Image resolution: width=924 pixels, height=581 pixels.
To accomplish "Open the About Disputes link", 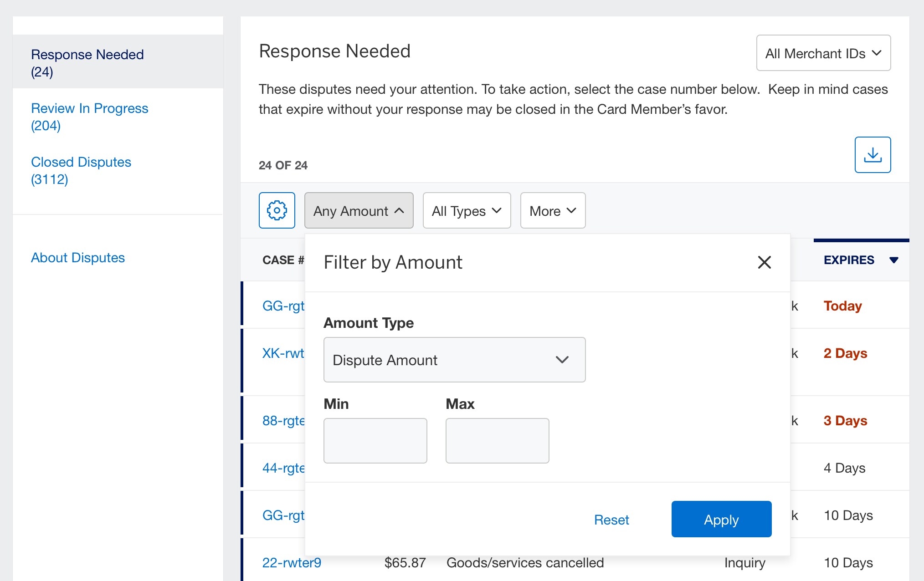I will (77, 258).
